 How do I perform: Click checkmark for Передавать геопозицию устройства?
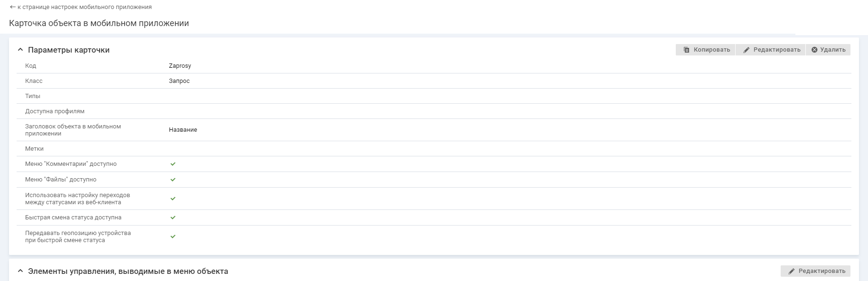coord(173,236)
